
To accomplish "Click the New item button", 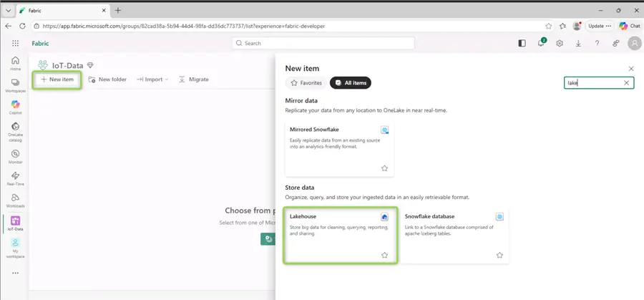I will [x=57, y=79].
